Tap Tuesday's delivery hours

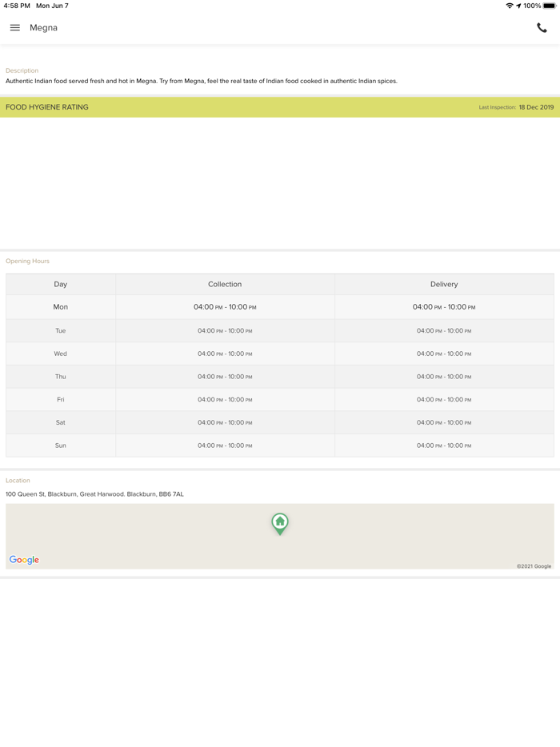pyautogui.click(x=444, y=330)
